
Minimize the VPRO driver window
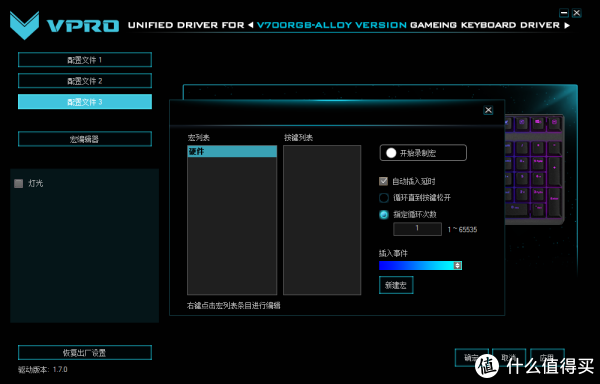pos(564,13)
